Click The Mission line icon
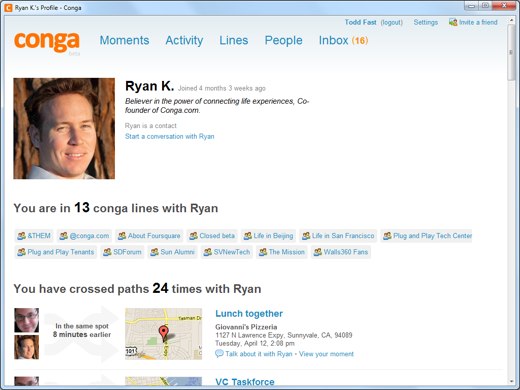The width and height of the screenshot is (520, 390). (263, 252)
